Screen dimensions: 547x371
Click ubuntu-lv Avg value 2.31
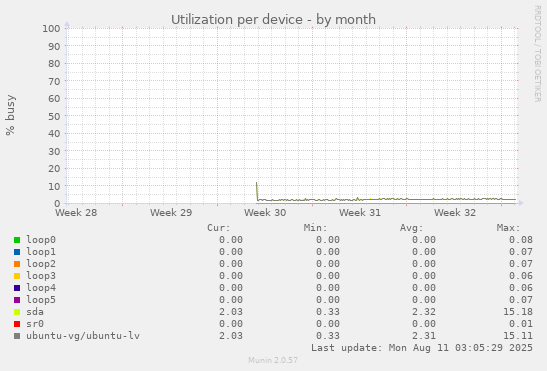click(424, 336)
